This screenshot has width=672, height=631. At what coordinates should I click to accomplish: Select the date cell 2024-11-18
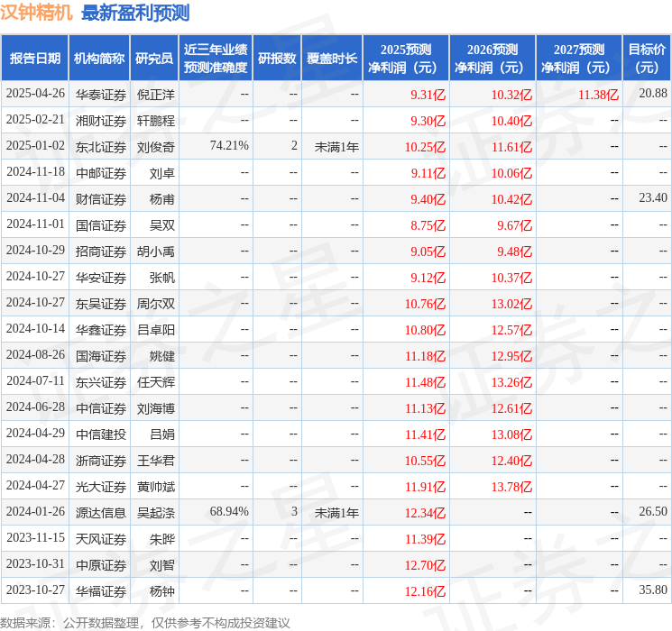point(35,172)
